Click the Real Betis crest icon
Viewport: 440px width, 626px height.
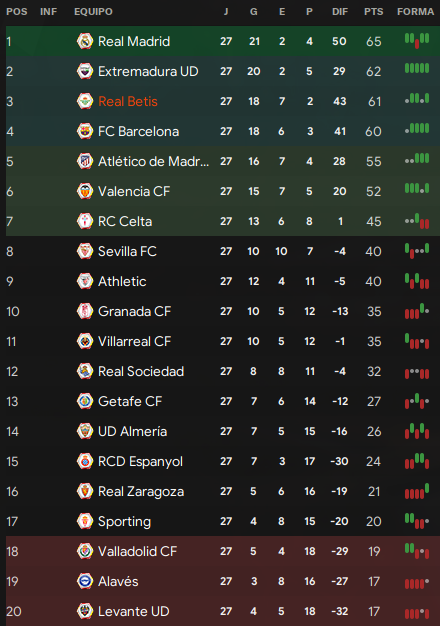point(85,101)
